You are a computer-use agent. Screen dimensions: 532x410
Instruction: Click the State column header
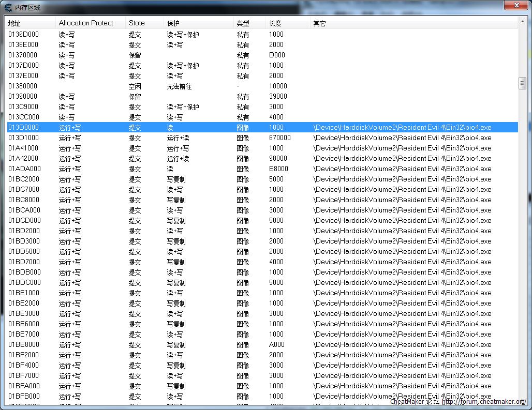(x=144, y=23)
